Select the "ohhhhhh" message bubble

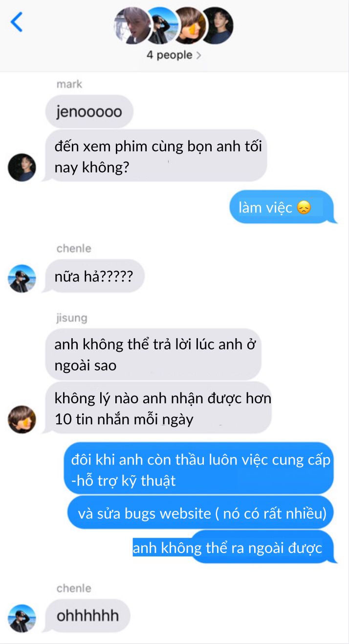[x=87, y=616]
